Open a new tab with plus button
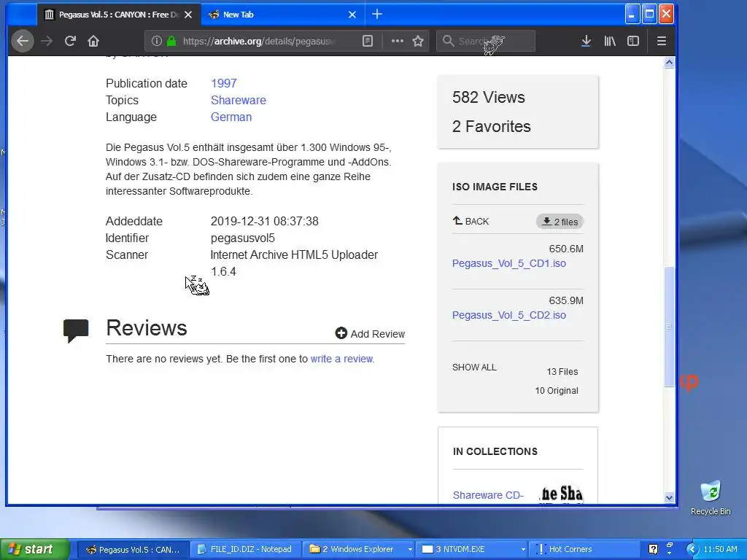Image resolution: width=747 pixels, height=560 pixels. pos(377,15)
